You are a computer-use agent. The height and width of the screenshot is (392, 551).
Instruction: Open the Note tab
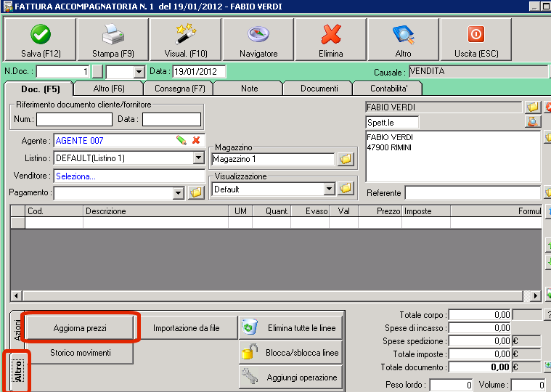pos(249,89)
